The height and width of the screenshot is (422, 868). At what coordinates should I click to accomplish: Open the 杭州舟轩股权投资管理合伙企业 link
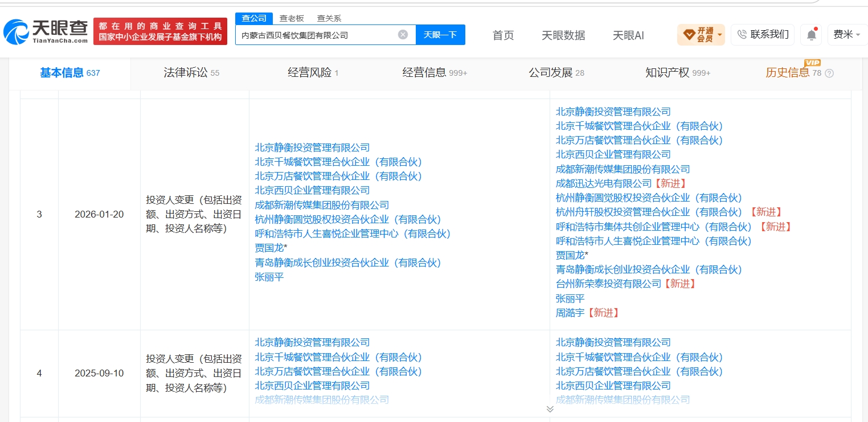click(649, 212)
